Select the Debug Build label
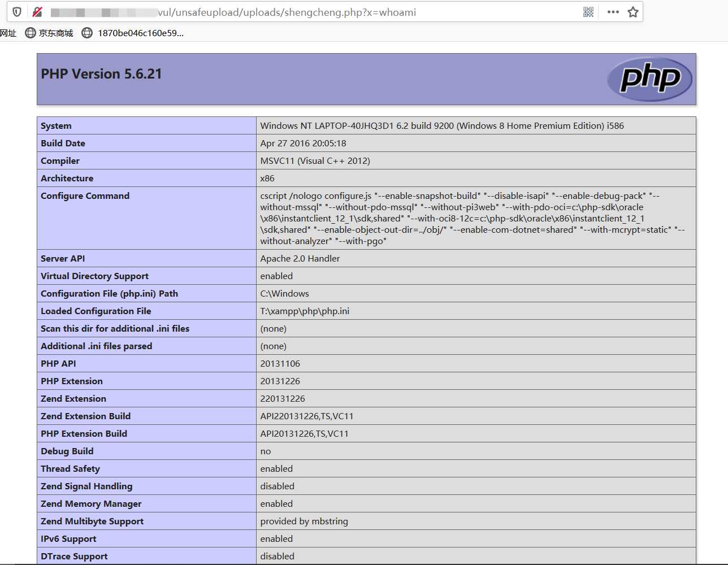The width and height of the screenshot is (728, 565). (67, 451)
